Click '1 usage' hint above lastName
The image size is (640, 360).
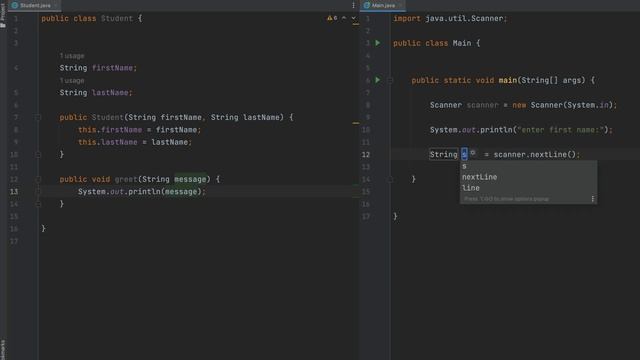tap(72, 81)
